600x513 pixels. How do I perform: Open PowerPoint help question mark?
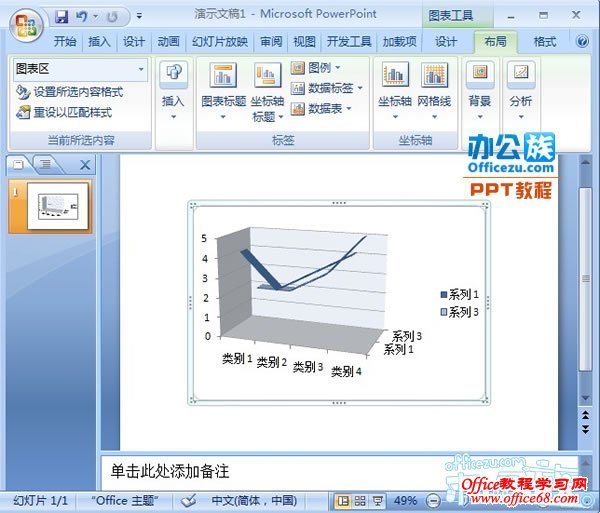(582, 41)
